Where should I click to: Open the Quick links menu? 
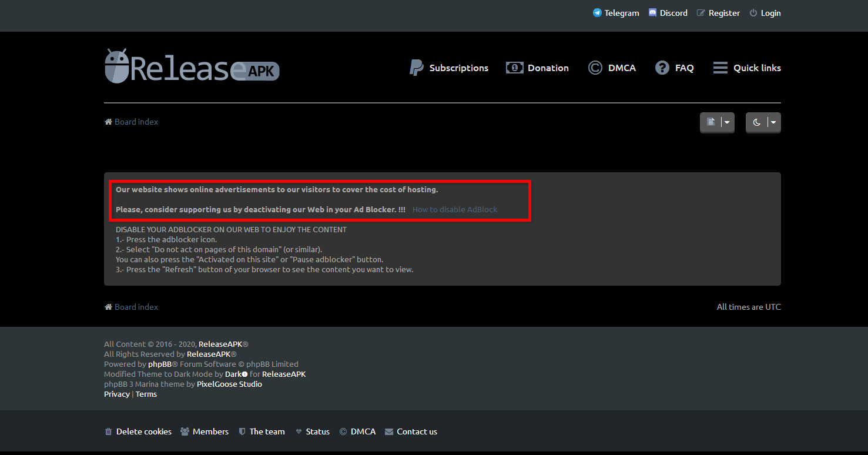(746, 68)
